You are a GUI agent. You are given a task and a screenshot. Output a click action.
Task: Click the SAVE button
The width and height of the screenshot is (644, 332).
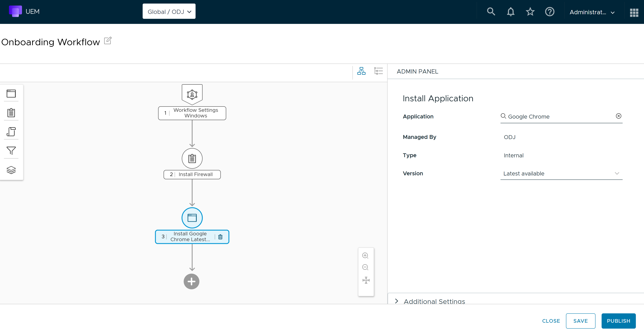581,321
